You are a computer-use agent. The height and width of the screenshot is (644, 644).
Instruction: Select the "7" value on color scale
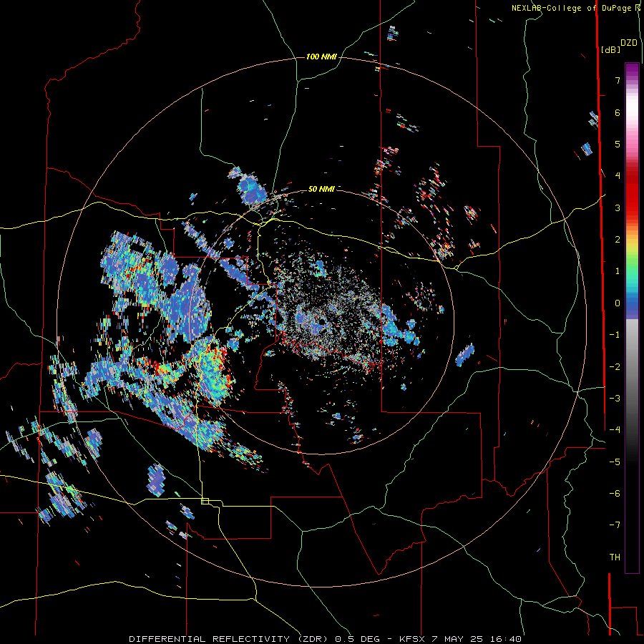pos(618,80)
